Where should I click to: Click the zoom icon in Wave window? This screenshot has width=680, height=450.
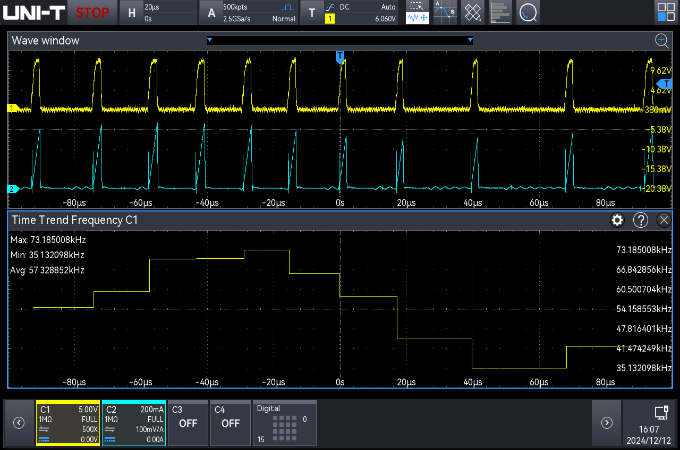pyautogui.click(x=661, y=40)
